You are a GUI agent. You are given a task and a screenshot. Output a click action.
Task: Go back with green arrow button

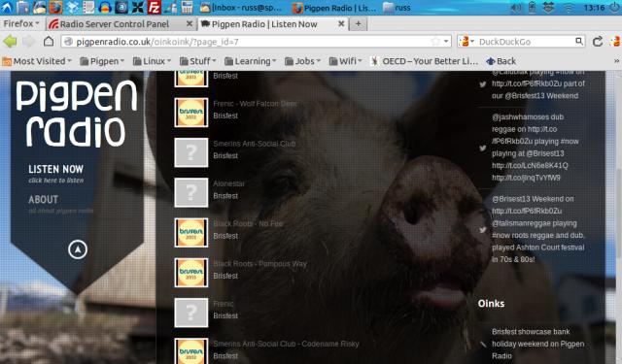coord(10,41)
